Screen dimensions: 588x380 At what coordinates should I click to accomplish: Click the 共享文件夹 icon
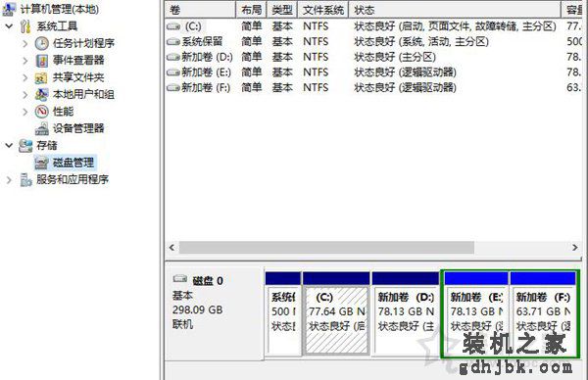coord(41,77)
